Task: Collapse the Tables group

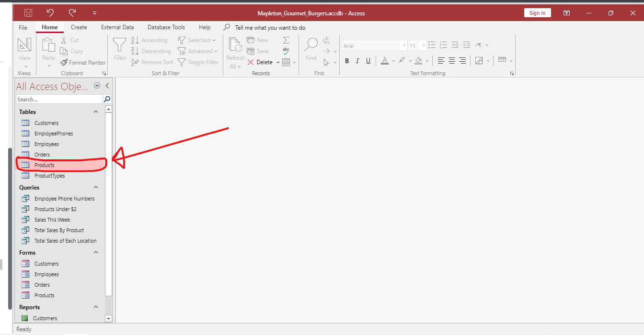Action: (96, 112)
